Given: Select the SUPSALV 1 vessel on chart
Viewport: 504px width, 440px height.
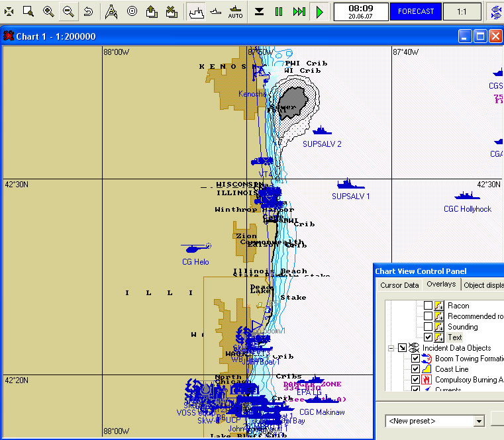Looking at the screenshot, I should tap(350, 184).
